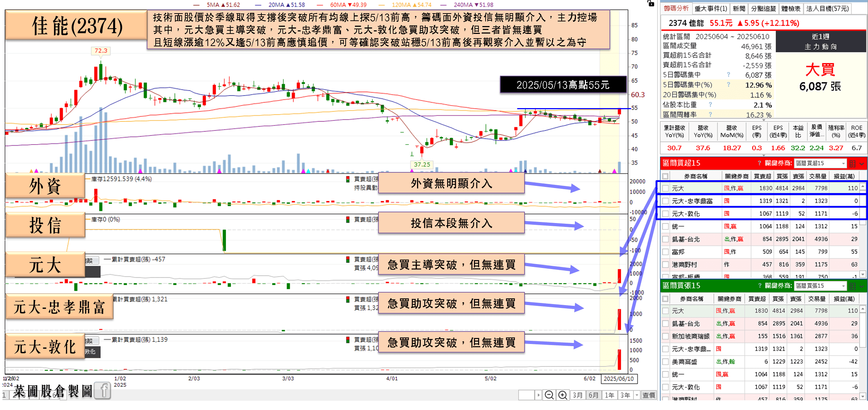Select 3月 chart range button
The image size is (868, 410).
(577, 395)
